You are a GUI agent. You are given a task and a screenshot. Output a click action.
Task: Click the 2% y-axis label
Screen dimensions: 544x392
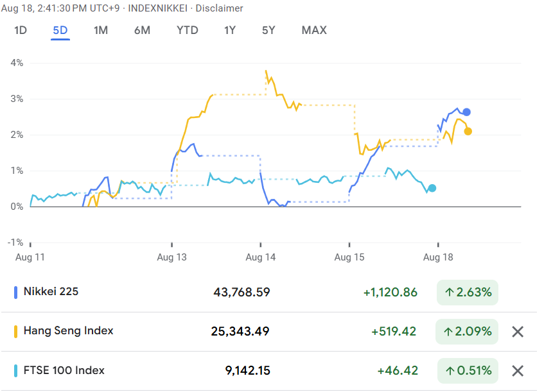[x=17, y=135]
